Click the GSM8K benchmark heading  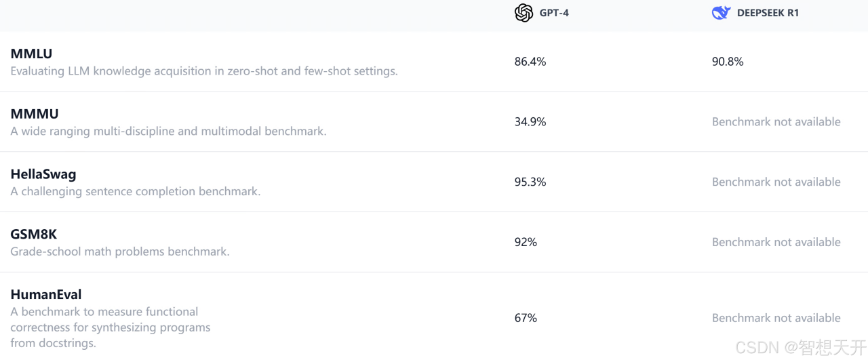(34, 235)
